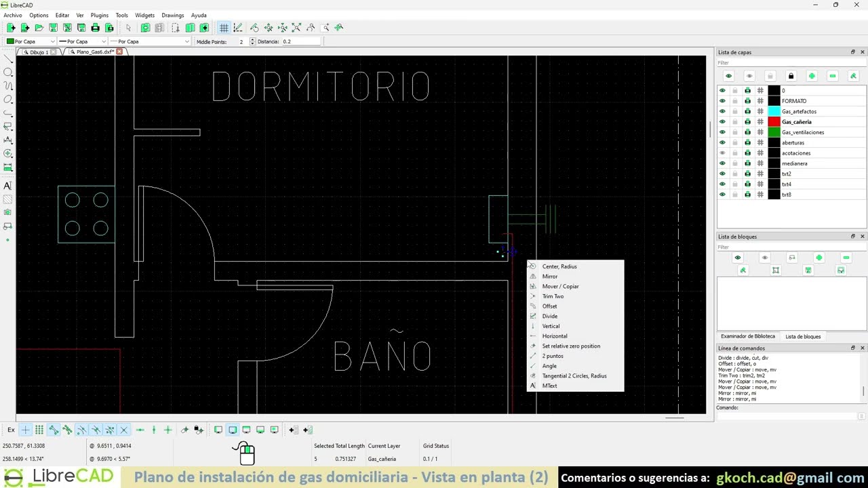Click Restrict Horizontal icon in snap bar
Viewport: 868px width, 488px height.
click(x=140, y=430)
